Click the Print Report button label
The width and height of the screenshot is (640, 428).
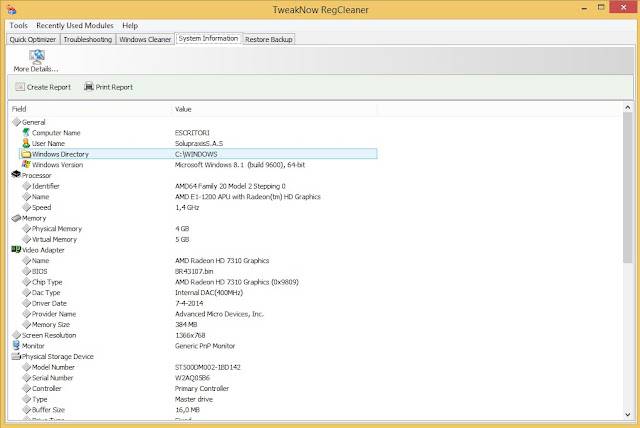pyautogui.click(x=114, y=87)
